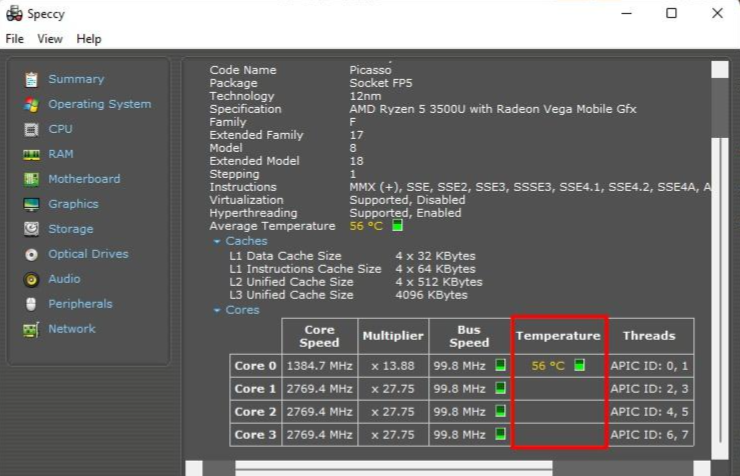Click Core 0 temperature green indicator
Screen dimensions: 740x476
pyautogui.click(x=580, y=365)
